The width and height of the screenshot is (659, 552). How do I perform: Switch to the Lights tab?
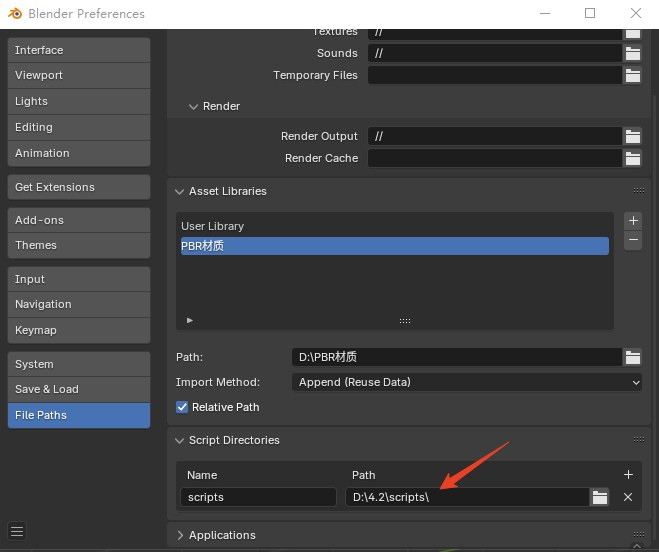coord(79,101)
